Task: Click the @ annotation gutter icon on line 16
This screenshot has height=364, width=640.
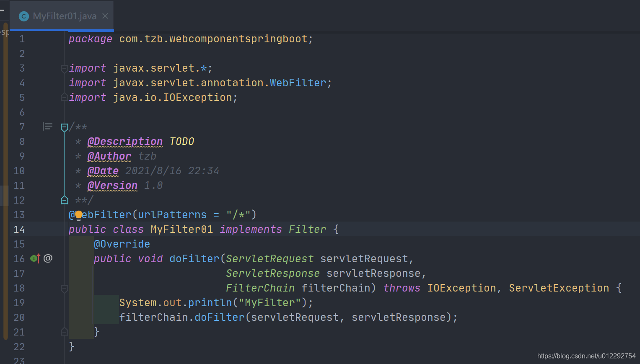Action: tap(48, 258)
